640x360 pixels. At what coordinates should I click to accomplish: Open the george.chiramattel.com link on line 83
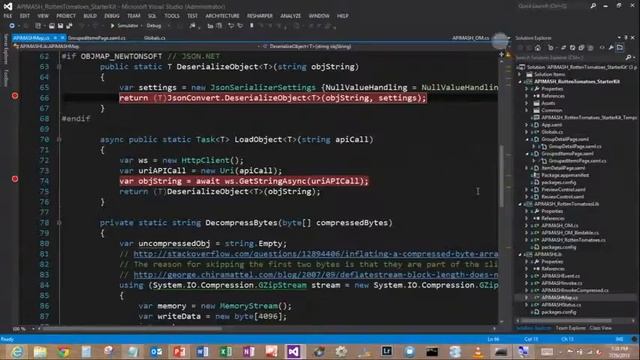pyautogui.click(x=316, y=275)
